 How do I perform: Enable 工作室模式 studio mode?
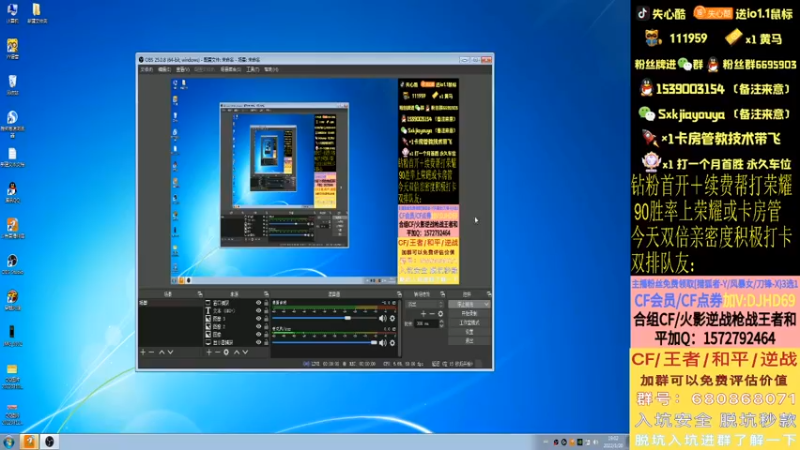(469, 322)
